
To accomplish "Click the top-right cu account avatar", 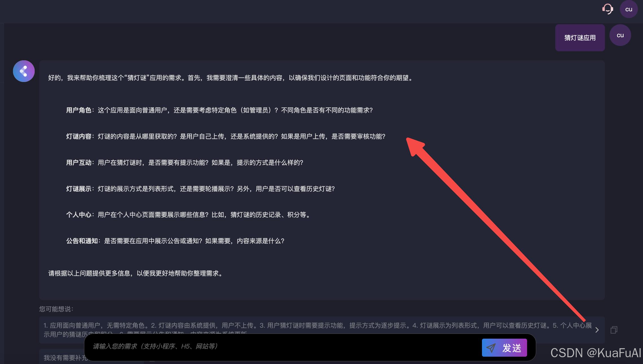I will click(629, 9).
